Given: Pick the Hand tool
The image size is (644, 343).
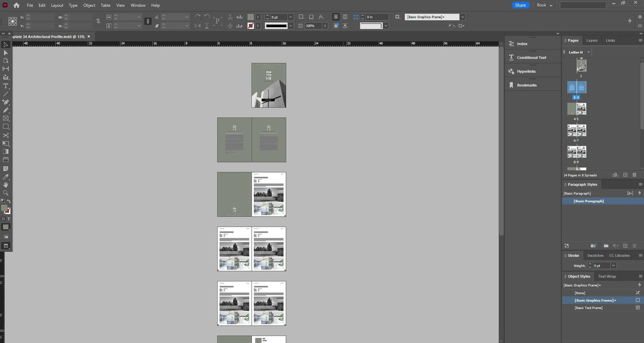Looking at the screenshot, I should 6,185.
